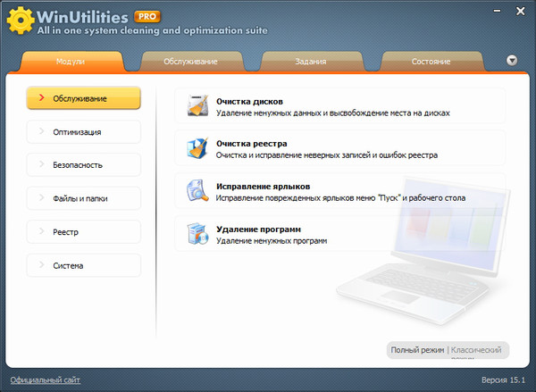Expand the Реестр sidebar category
The height and width of the screenshot is (392, 536).
[83, 232]
